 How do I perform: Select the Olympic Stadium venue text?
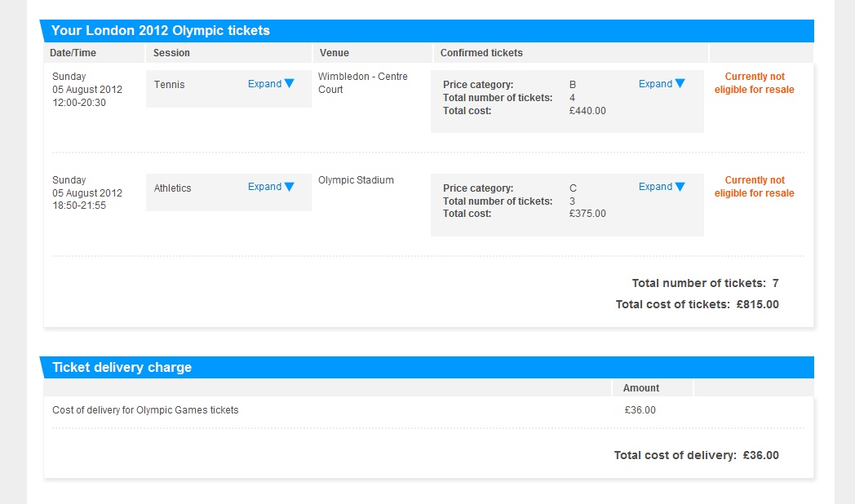(x=356, y=180)
